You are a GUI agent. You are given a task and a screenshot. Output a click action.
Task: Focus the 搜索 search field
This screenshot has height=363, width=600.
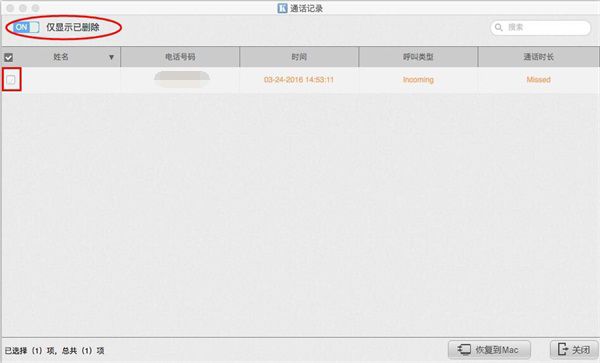pos(540,28)
